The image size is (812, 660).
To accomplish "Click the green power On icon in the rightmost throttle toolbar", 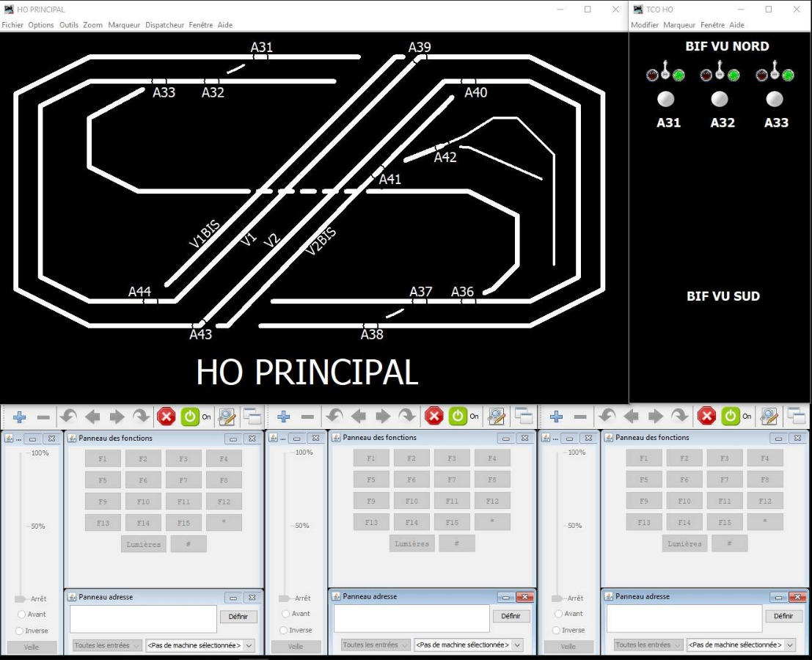I will point(731,417).
